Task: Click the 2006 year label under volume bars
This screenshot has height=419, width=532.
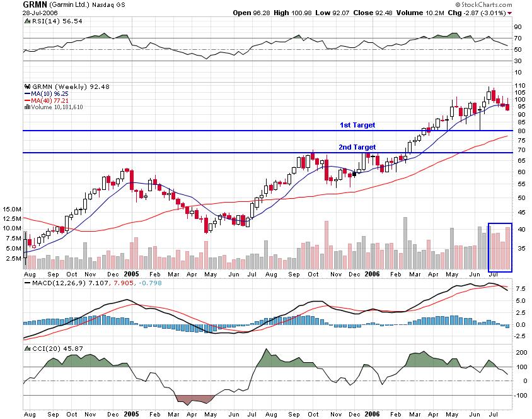Action: point(372,274)
